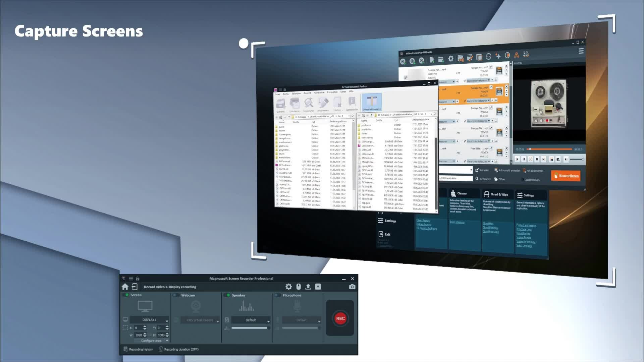The image size is (644, 362).
Task: Open recorder settings gear icon
Action: click(288, 287)
